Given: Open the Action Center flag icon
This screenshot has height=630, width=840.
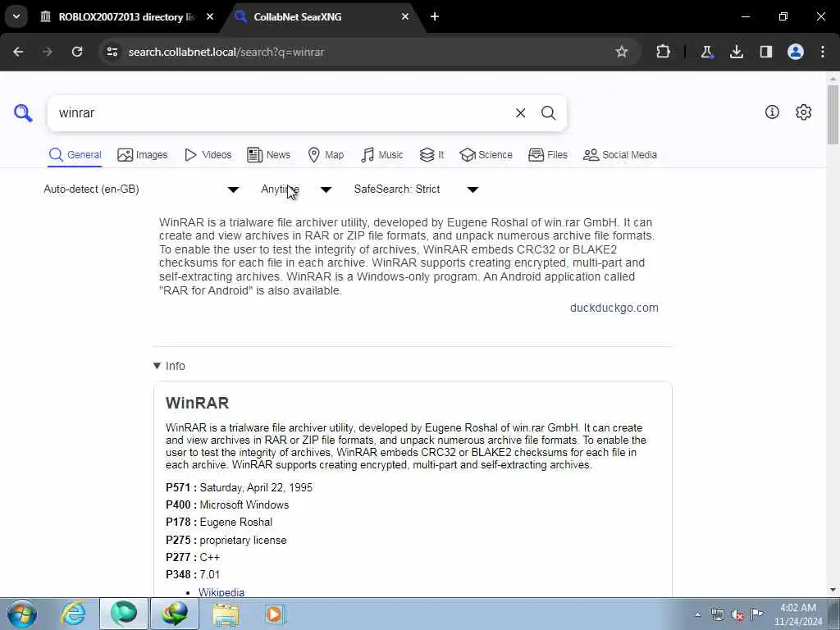Looking at the screenshot, I should pos(757,614).
